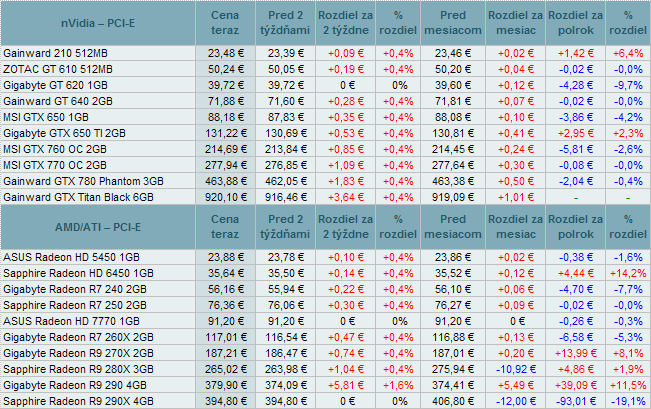
Task: Click the +4,44 € half-year difference
Action: (x=575, y=274)
